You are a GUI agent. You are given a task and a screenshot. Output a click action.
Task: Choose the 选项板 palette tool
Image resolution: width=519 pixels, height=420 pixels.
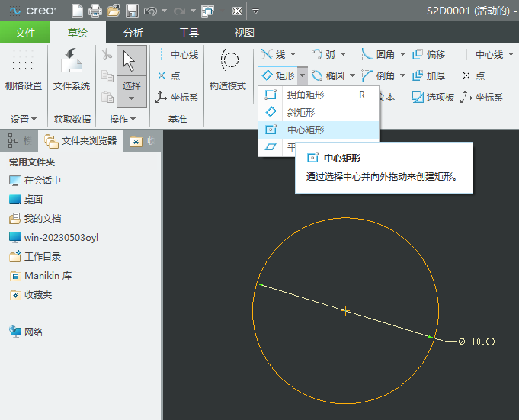[x=434, y=97]
